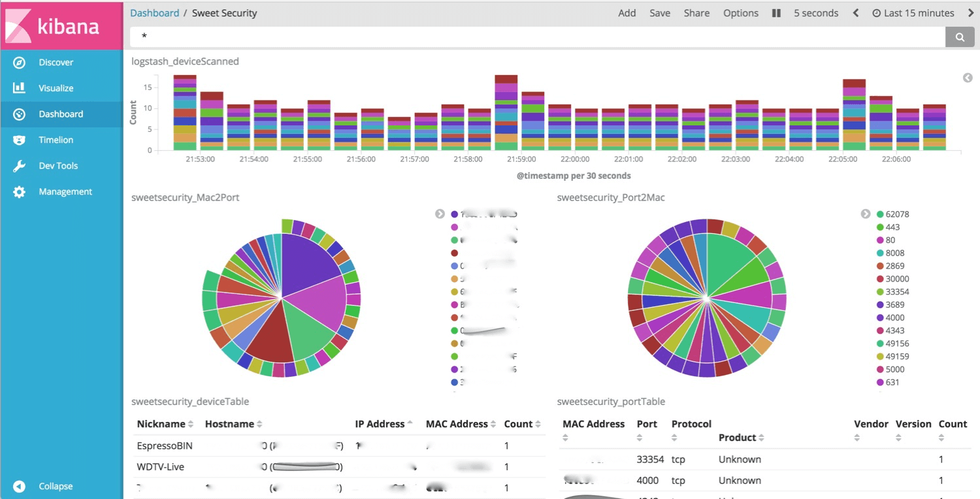
Task: Click the Dashboard gauge icon
Action: (19, 114)
